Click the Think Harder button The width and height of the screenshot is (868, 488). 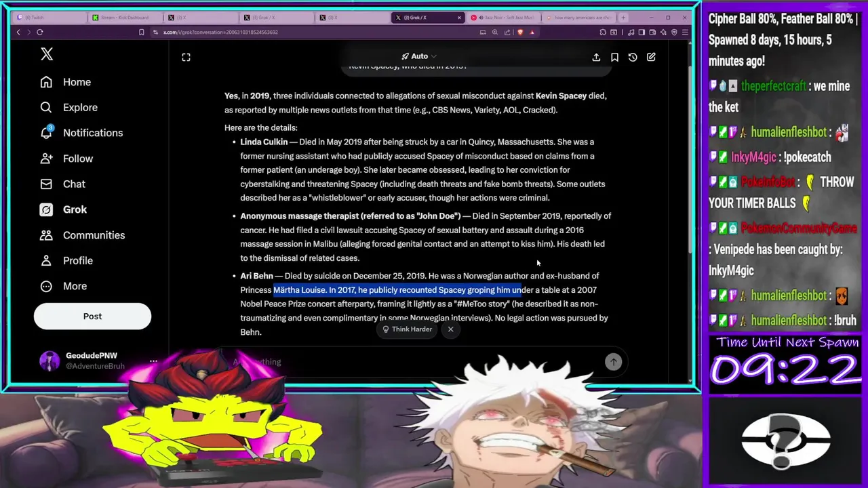tap(407, 329)
